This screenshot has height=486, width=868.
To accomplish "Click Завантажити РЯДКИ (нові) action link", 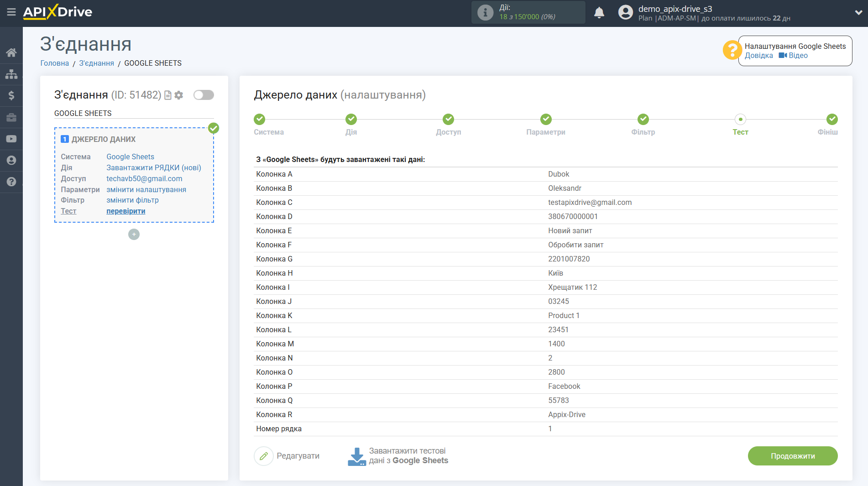I will click(x=154, y=167).
